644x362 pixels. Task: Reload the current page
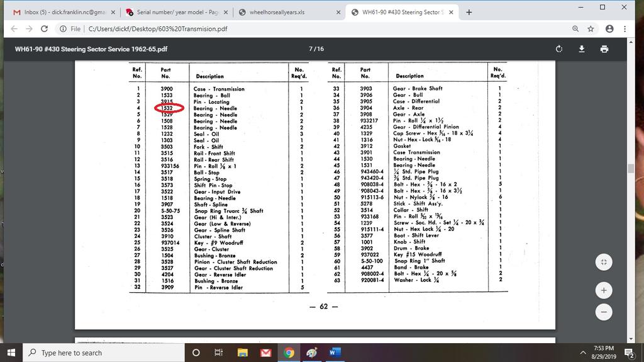(x=44, y=29)
